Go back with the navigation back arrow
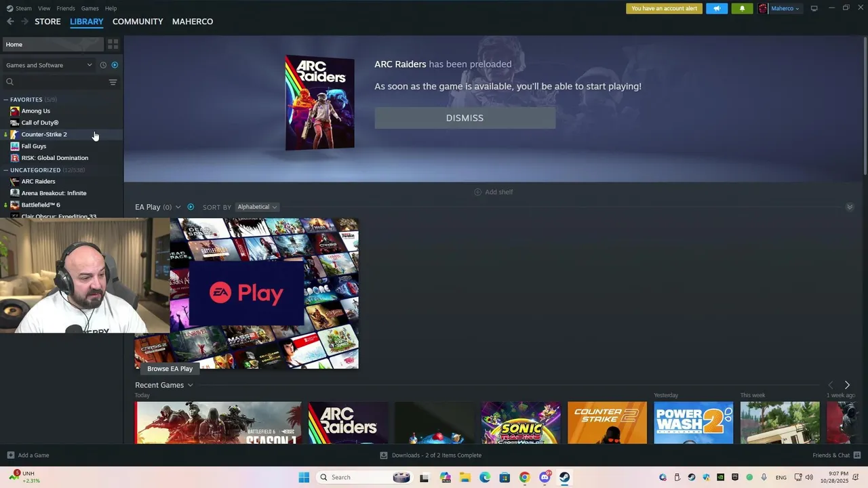The height and width of the screenshot is (488, 868). tap(10, 22)
